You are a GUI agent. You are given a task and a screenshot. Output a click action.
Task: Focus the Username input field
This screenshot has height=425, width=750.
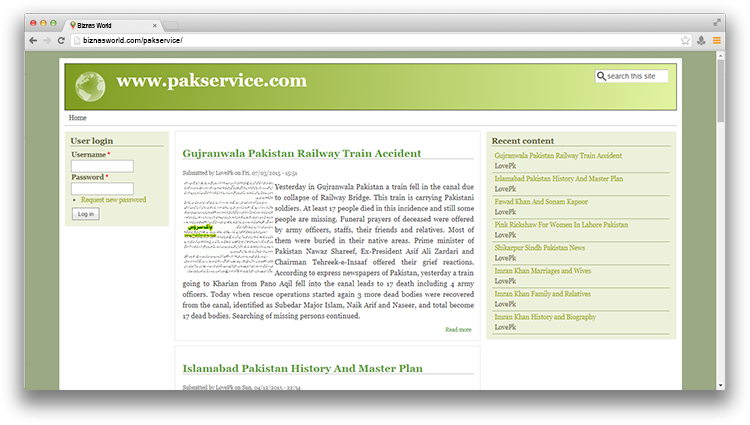click(x=102, y=166)
